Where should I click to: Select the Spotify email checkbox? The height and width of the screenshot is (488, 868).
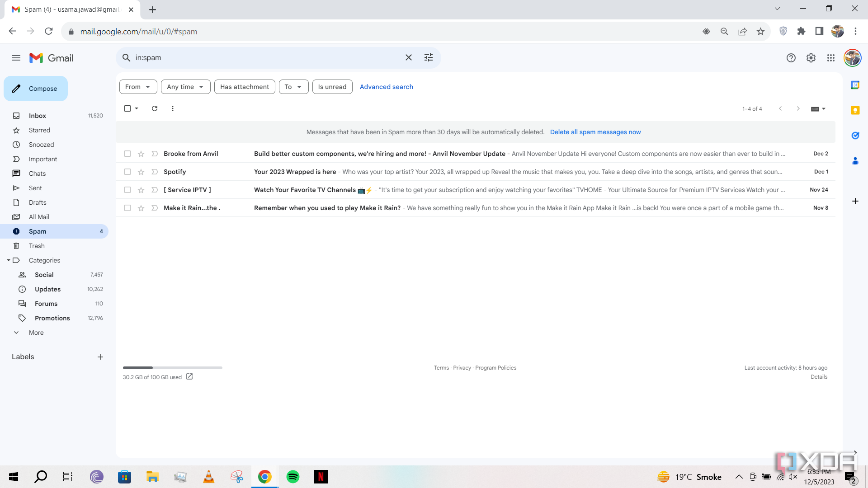(127, 172)
